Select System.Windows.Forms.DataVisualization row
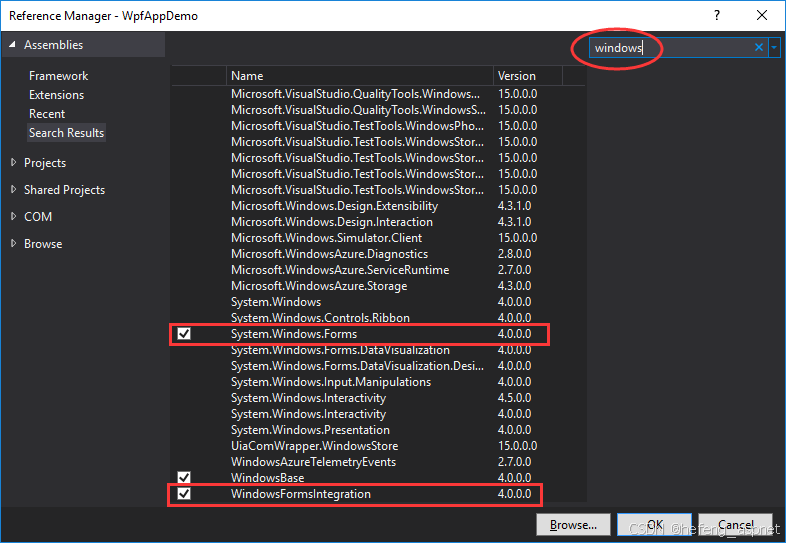 [378, 350]
